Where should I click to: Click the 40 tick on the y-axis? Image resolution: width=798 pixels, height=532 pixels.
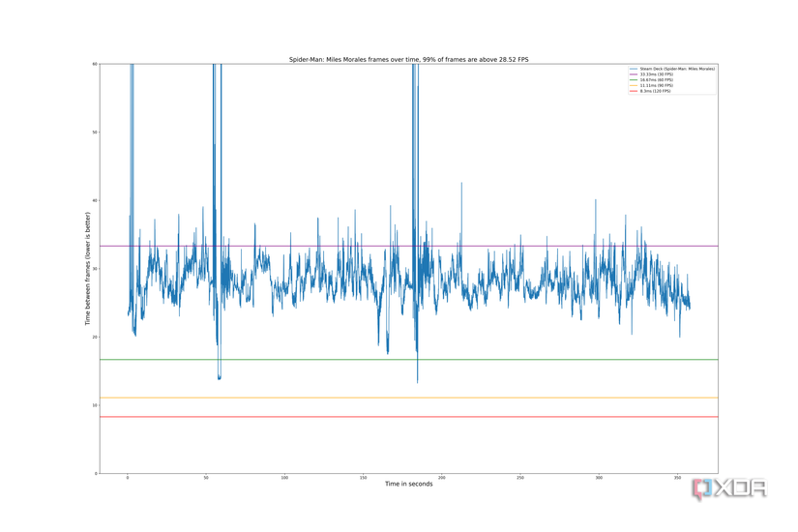pos(95,200)
